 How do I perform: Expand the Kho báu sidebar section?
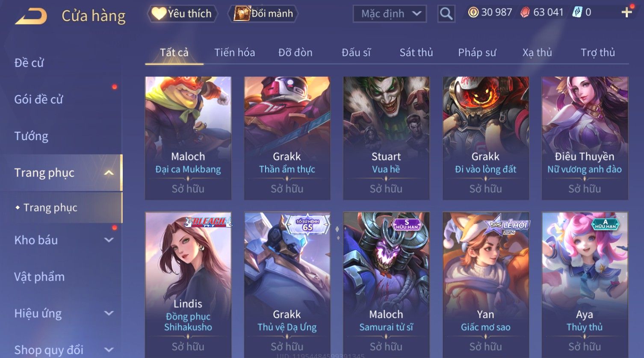(x=109, y=240)
